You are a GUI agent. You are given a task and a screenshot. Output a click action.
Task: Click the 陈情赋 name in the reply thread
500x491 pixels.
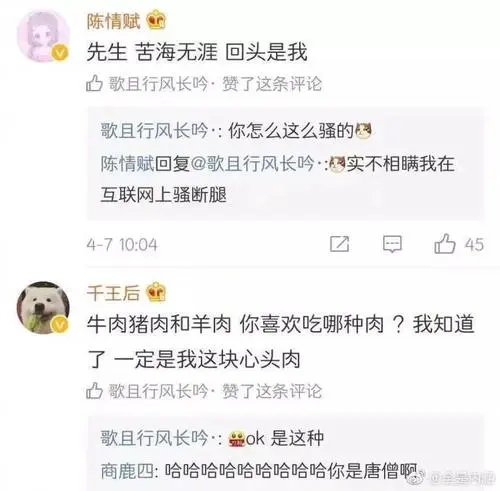point(127,164)
